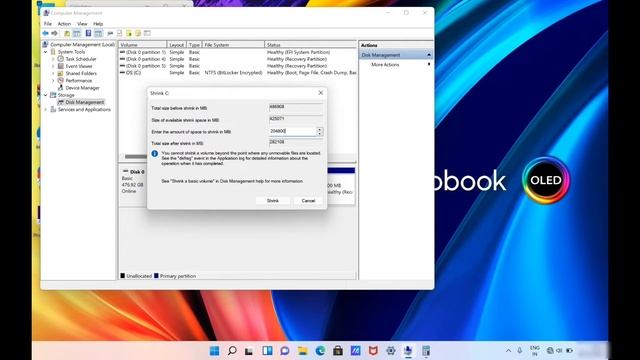This screenshot has height=360, width=640.
Task: Click the More Actions item
Action: pyautogui.click(x=385, y=64)
